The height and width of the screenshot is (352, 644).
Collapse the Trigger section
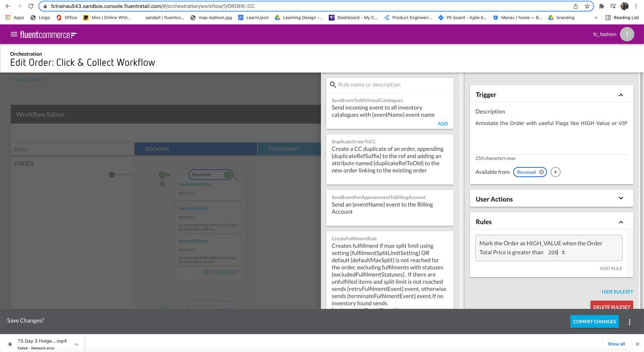[x=621, y=95]
